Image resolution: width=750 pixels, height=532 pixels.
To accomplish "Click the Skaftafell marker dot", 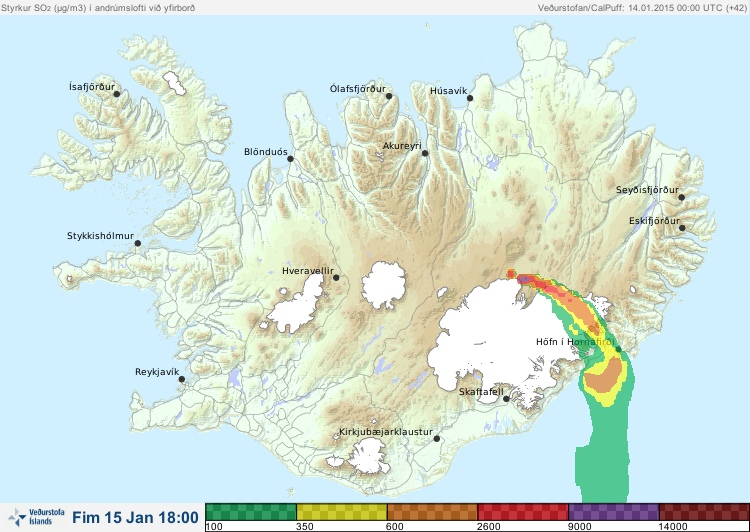I will click(506, 399).
